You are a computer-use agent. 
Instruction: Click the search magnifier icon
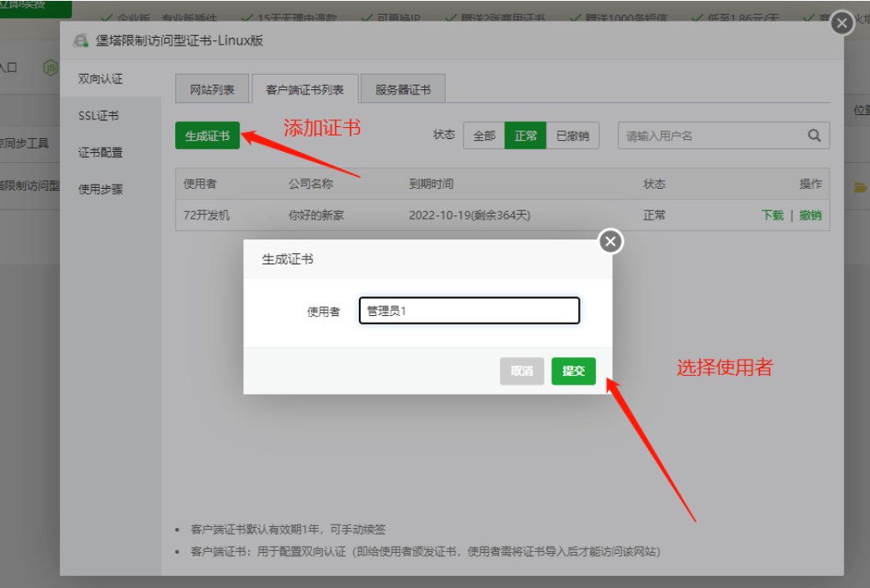tap(813, 136)
